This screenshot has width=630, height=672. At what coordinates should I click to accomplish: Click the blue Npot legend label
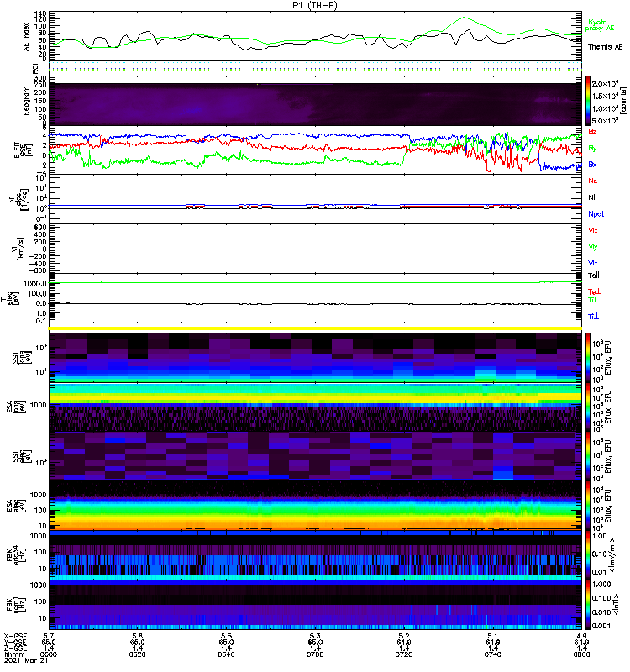point(596,214)
